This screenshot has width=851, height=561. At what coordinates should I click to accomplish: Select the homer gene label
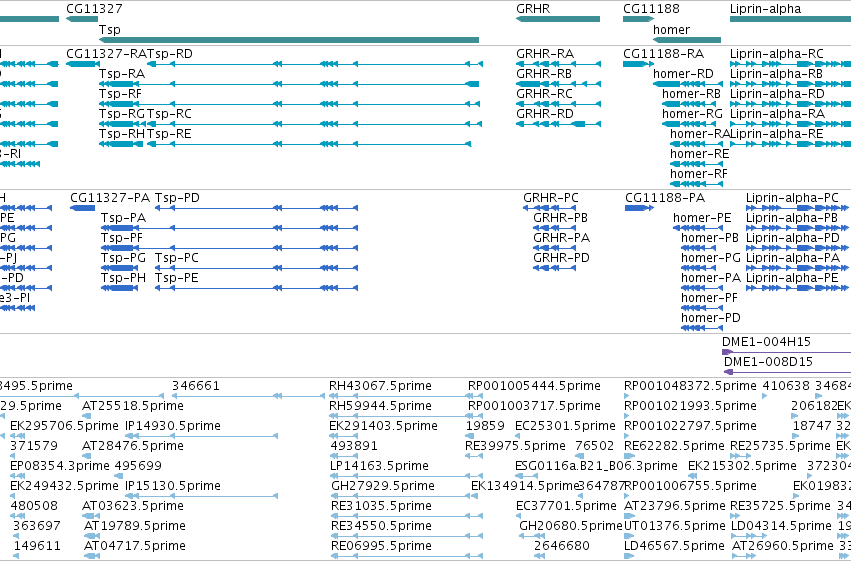[x=671, y=30]
